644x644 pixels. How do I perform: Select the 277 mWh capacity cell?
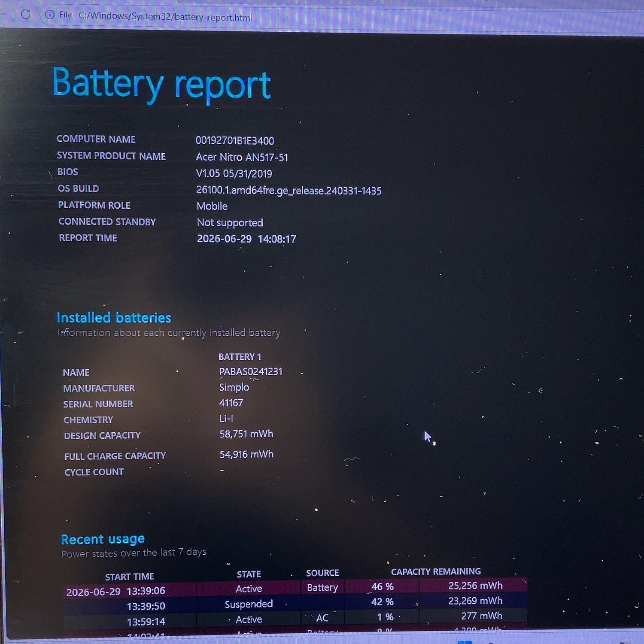[x=482, y=616]
